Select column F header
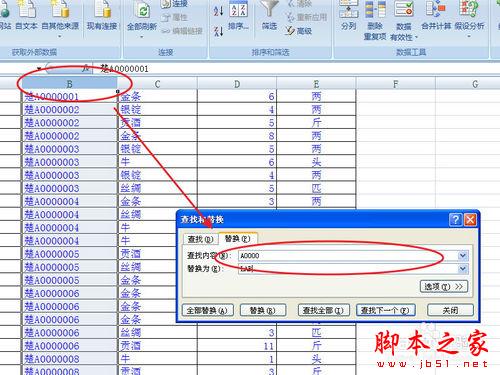Viewport: 500px width, 375px height. pos(396,84)
